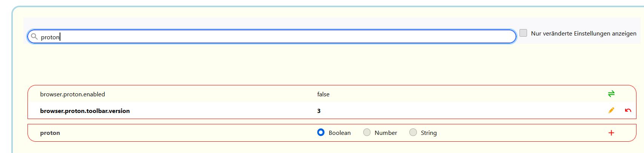The width and height of the screenshot is (644, 153).
Task: Add the new proton preference with the plus icon
Action: pyautogui.click(x=611, y=133)
